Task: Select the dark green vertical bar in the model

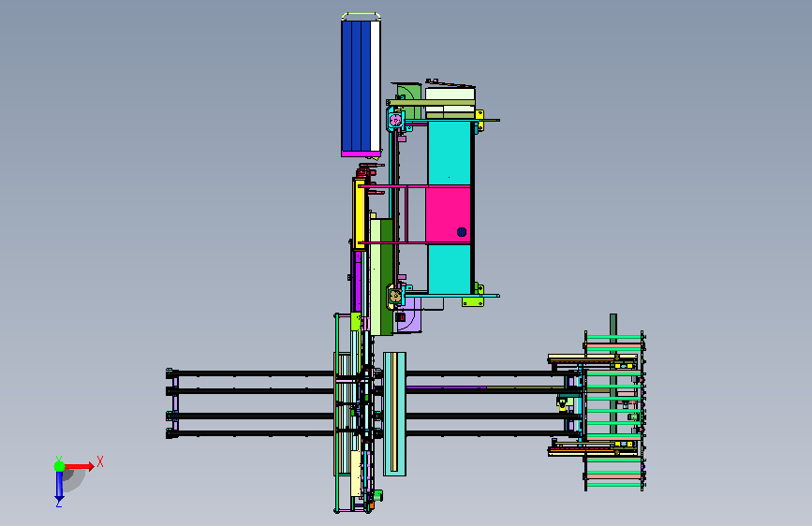Action: [386, 277]
